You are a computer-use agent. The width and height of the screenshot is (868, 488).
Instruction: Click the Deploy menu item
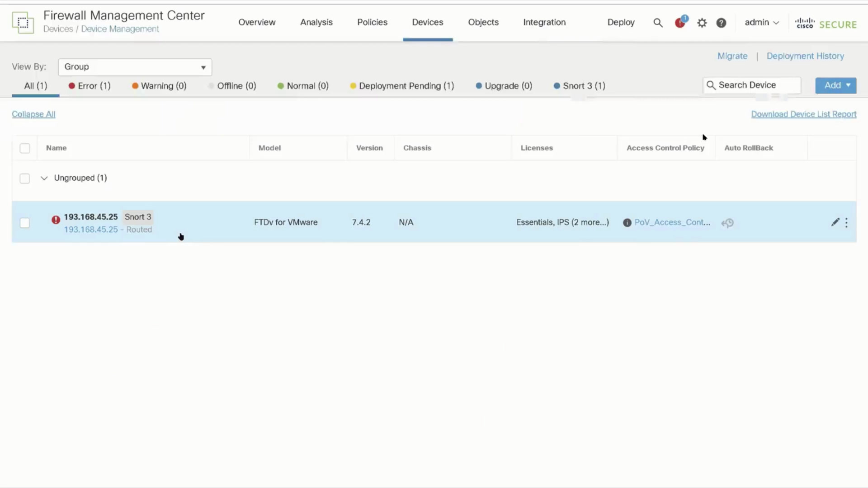coord(621,22)
